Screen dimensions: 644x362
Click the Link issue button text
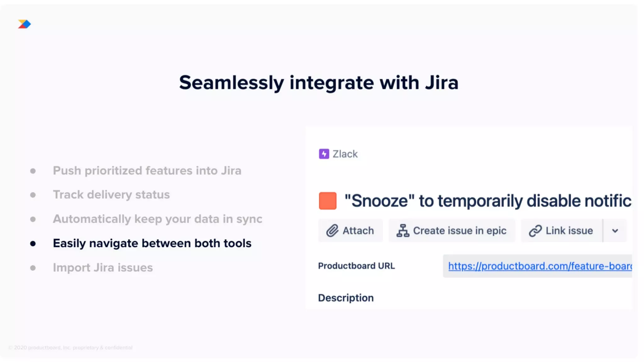point(569,231)
